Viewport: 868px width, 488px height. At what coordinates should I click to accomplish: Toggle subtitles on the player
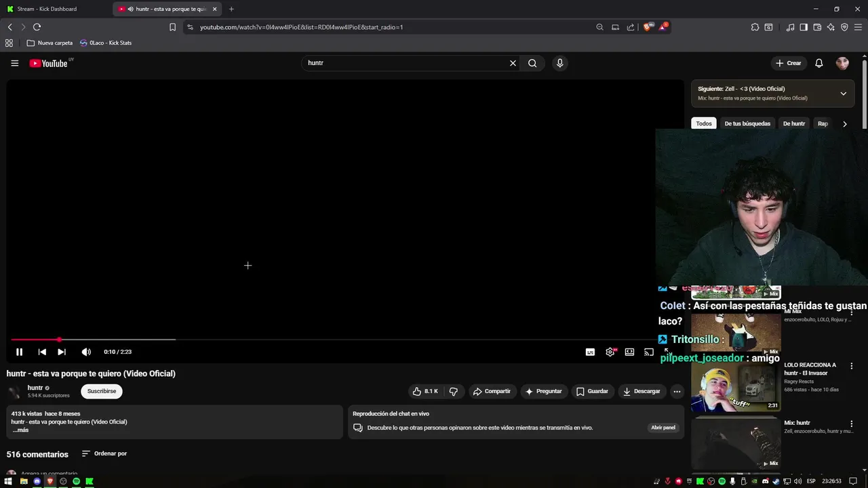(590, 352)
